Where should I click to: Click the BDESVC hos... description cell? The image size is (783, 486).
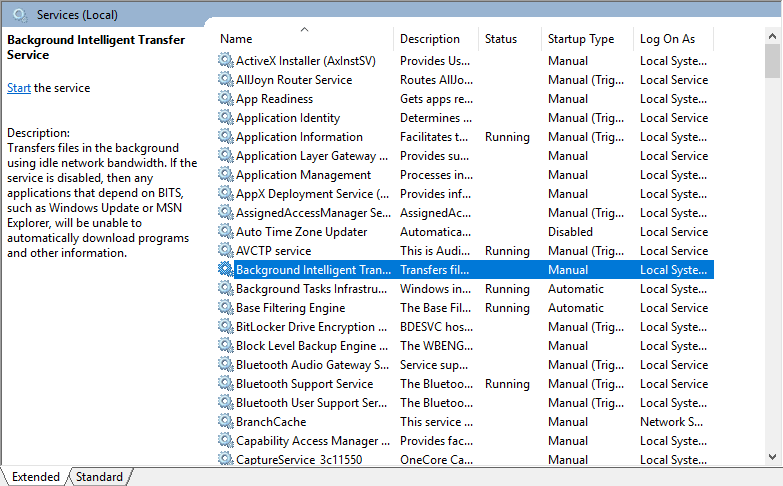(436, 327)
